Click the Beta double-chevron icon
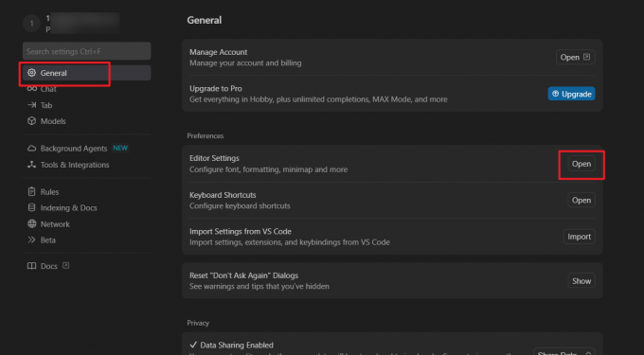The image size is (644, 355). 31,240
